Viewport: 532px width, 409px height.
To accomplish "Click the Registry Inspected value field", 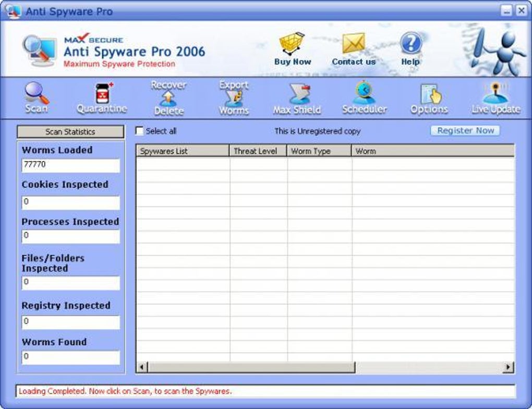I will tap(71, 323).
